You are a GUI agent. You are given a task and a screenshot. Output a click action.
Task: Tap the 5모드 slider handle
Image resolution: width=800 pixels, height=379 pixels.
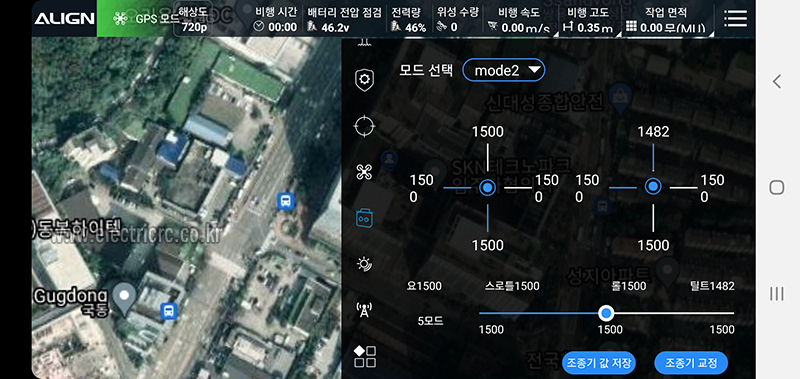point(606,313)
